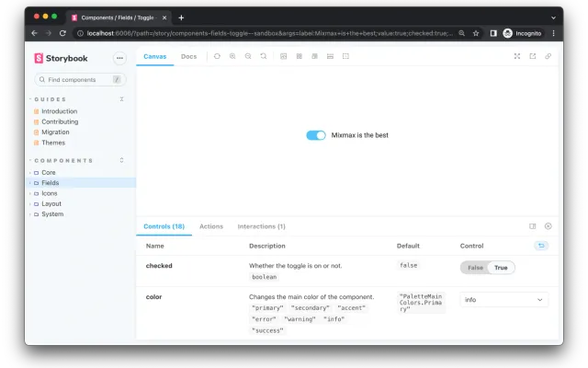Click the remount component icon
Viewport: 588px width, 368px height.
(217, 56)
